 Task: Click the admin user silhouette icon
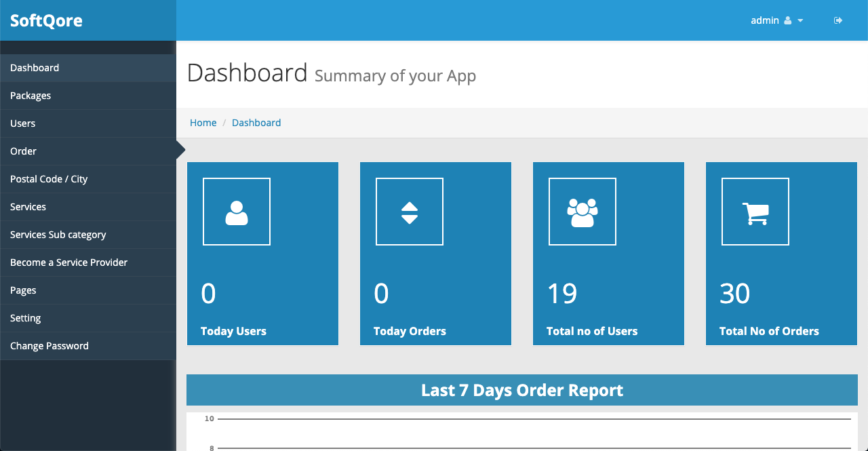[787, 20]
